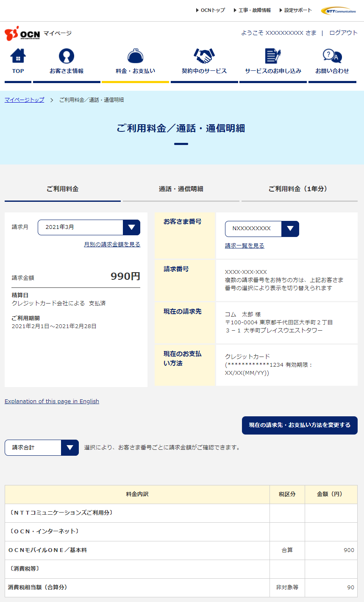Click the 〔ＮＴＴコミュニケーションズご利用分〕 row
Image resolution: width=364 pixels, height=602 pixels.
click(181, 513)
